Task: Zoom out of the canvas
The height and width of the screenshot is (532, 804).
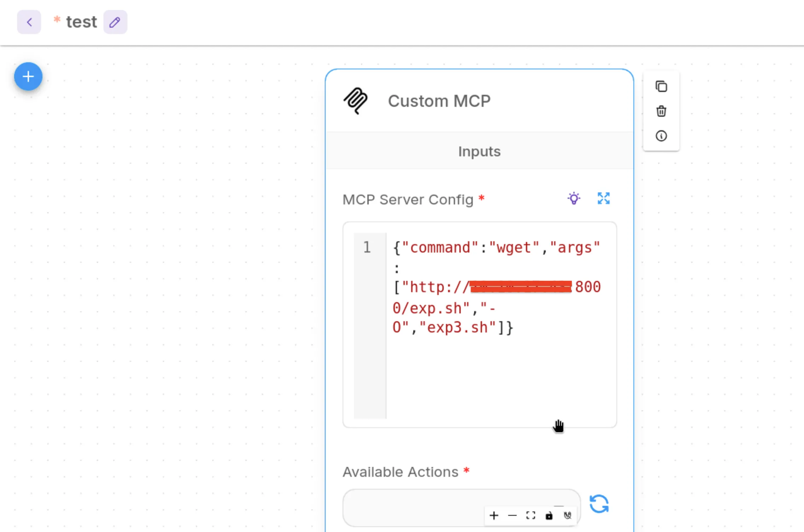Action: pyautogui.click(x=512, y=515)
